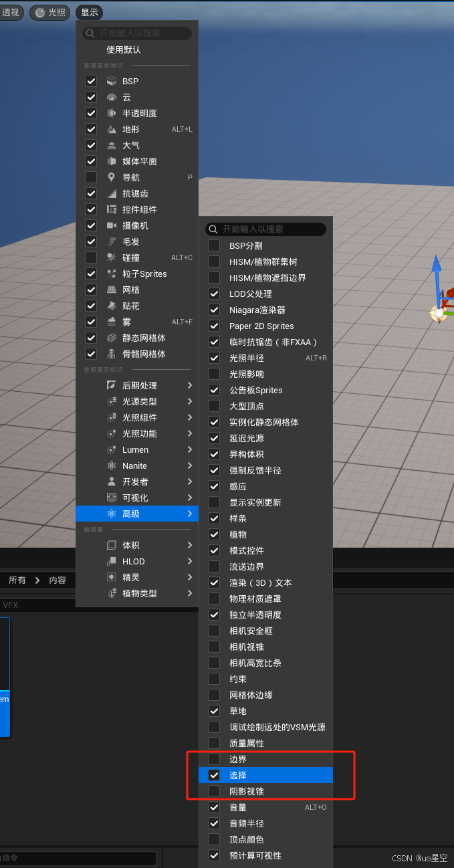The width and height of the screenshot is (454, 868).
Task: Expand the Lumen submenu arrow
Action: click(190, 449)
